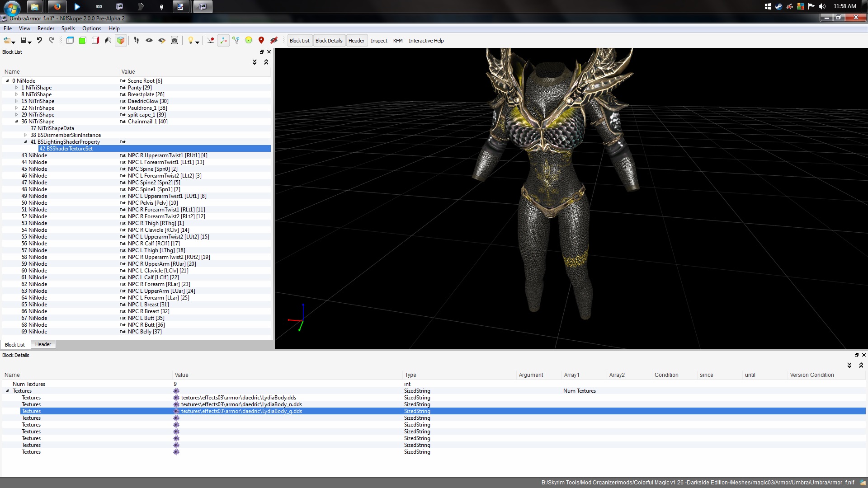Viewport: 868px width, 488px height.
Task: Redo the last undone action
Action: tap(51, 41)
